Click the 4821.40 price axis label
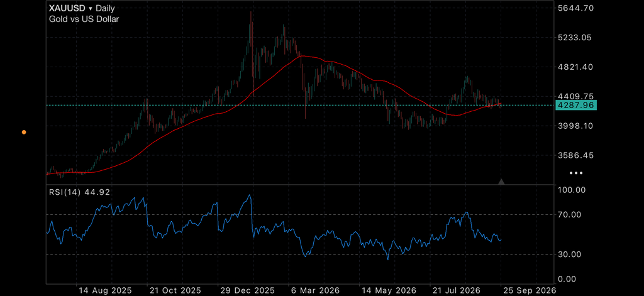The image size is (644, 296). 575,67
